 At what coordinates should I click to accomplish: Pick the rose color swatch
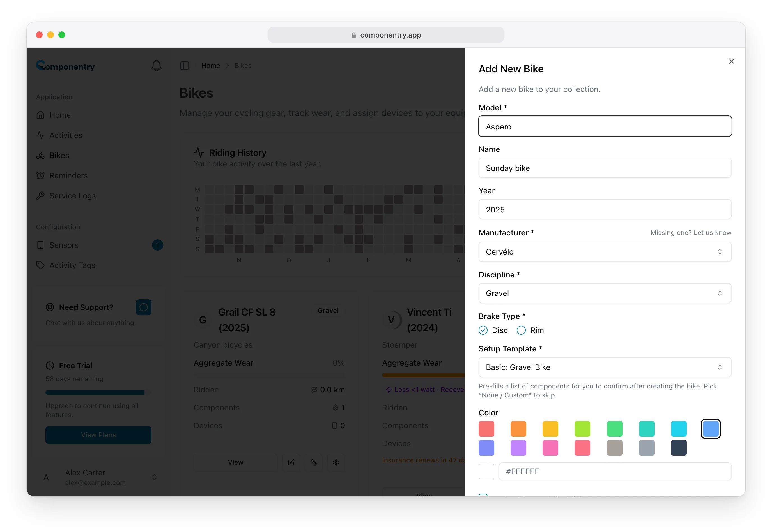pyautogui.click(x=582, y=448)
